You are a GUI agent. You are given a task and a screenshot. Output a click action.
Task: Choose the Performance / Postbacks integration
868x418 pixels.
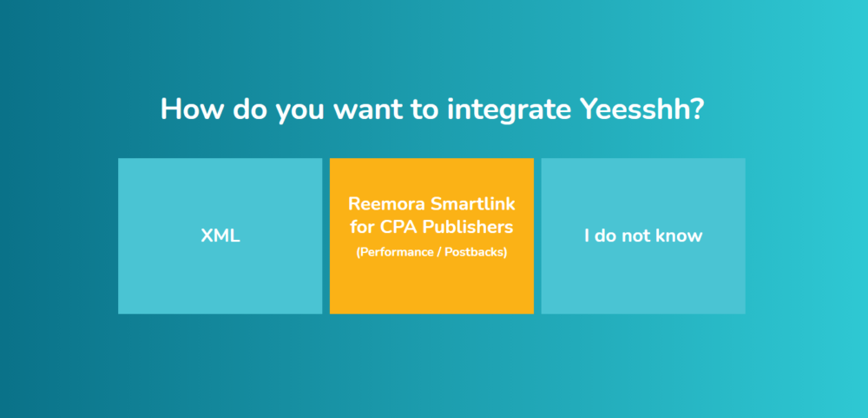click(x=431, y=236)
